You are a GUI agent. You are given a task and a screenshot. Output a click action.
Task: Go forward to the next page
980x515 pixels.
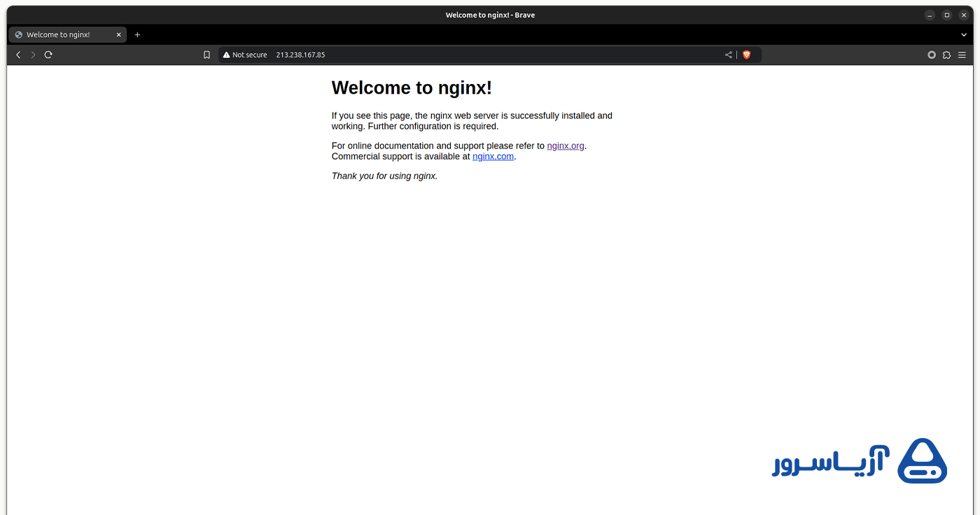[x=33, y=55]
